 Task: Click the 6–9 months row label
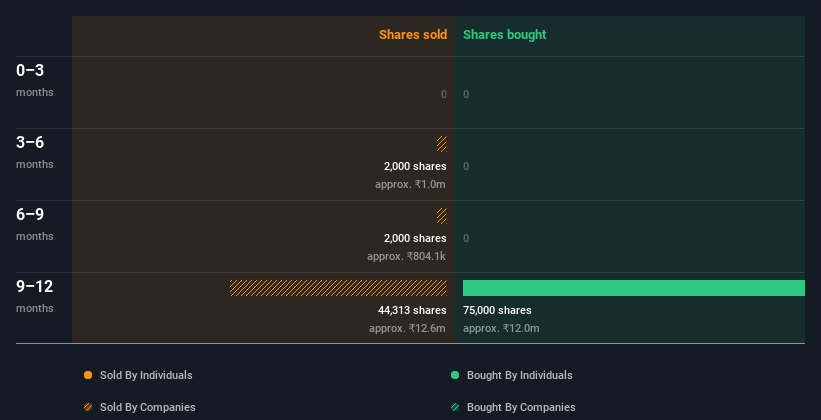[35, 224]
